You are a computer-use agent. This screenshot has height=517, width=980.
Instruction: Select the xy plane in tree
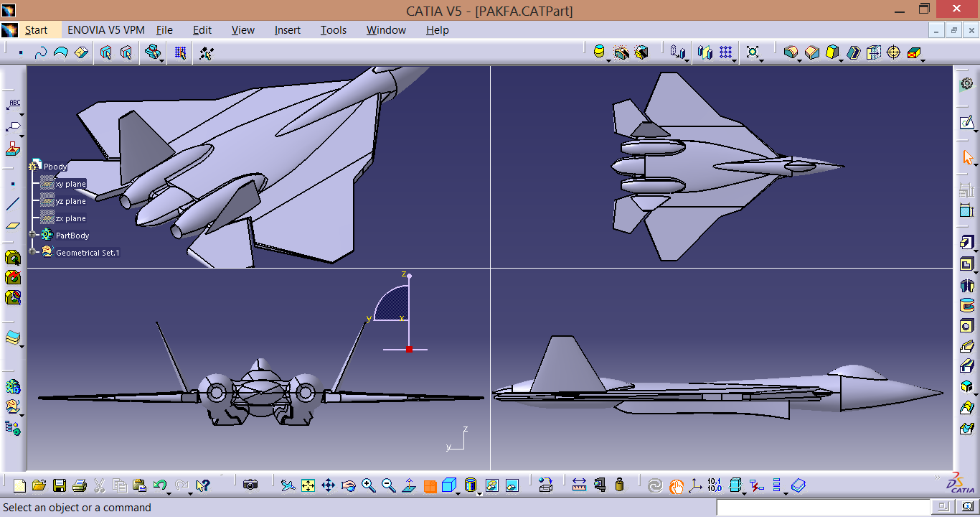(70, 184)
